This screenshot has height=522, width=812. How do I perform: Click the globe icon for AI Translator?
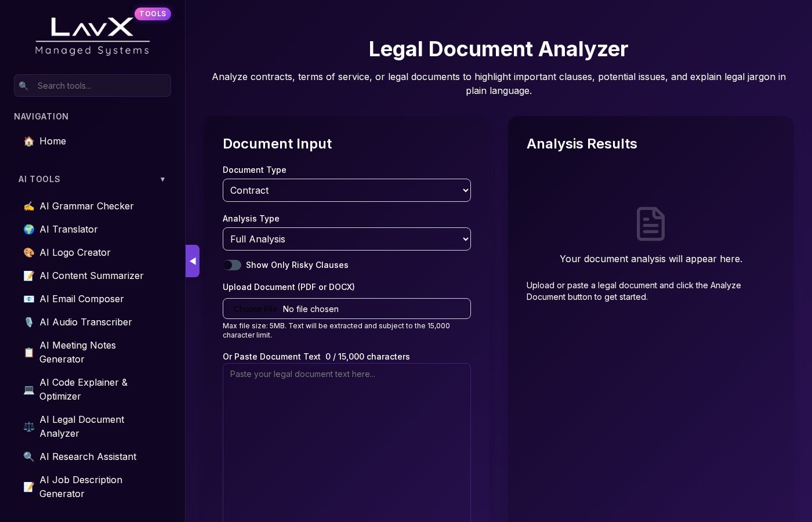pyautogui.click(x=28, y=229)
